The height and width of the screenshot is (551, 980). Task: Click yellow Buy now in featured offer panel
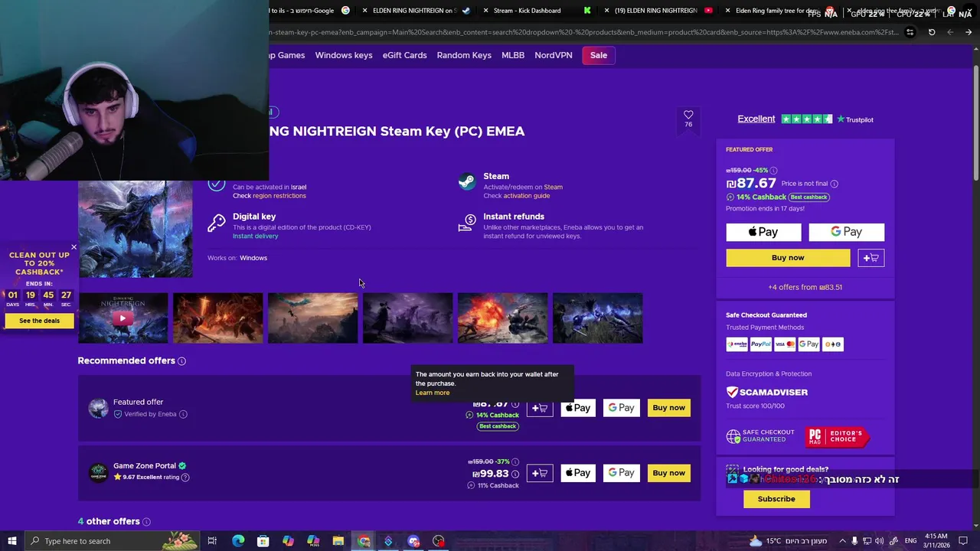pos(788,258)
